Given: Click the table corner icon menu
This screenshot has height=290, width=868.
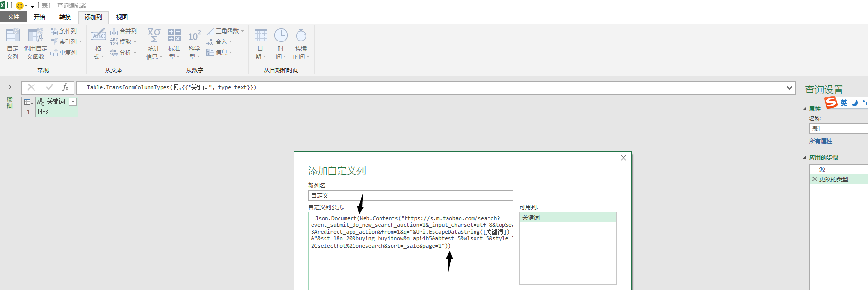Looking at the screenshot, I should click(x=28, y=102).
